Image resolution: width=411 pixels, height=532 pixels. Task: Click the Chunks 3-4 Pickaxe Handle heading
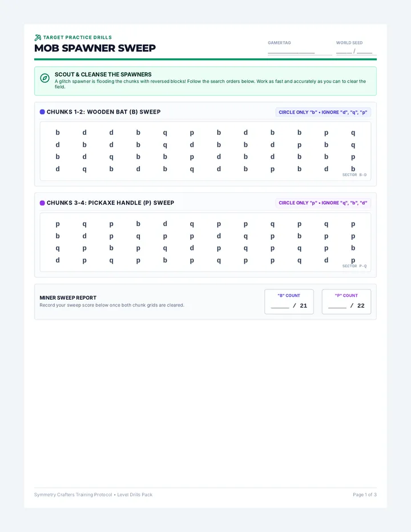[x=110, y=203]
